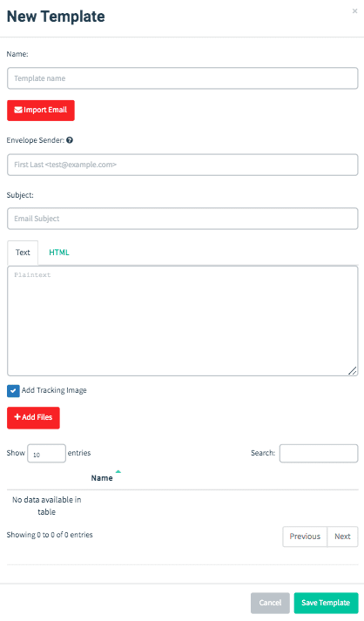Click the envelope icon on Import Email
Screen dimensions: 364x621
pyautogui.click(x=18, y=110)
